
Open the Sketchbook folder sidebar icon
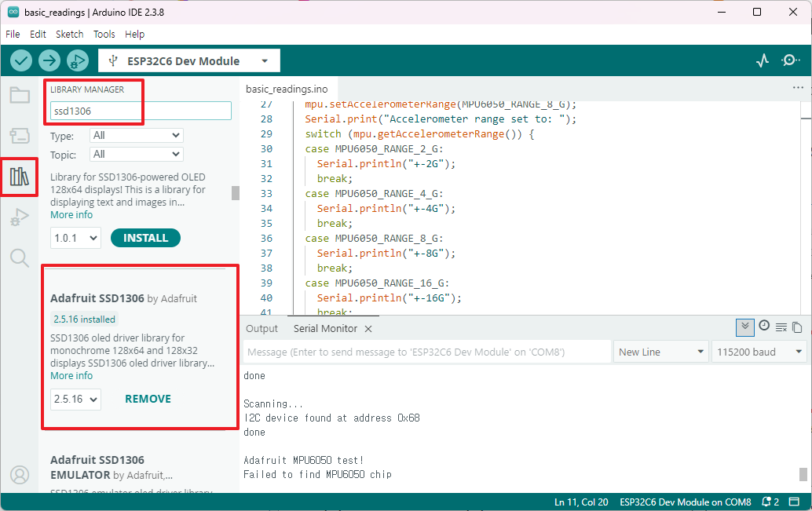(20, 95)
